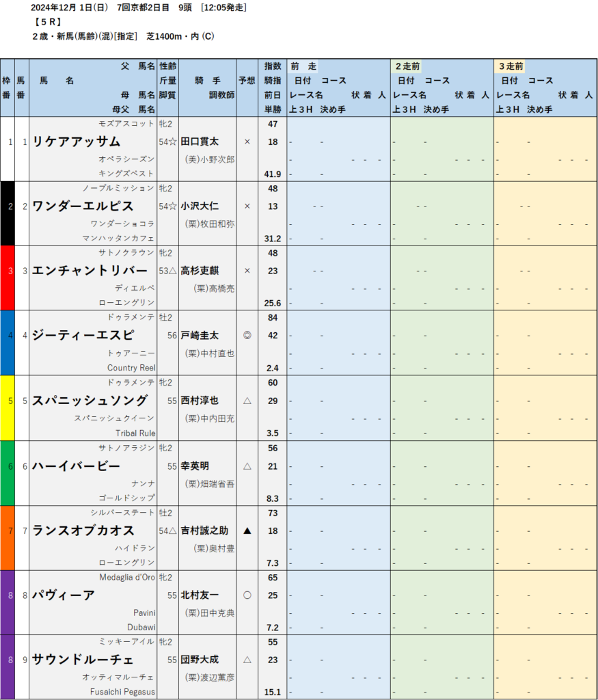Image resolution: width=598 pixels, height=700 pixels.
Task: Click jockey 田口貫太
Action: pos(200,142)
